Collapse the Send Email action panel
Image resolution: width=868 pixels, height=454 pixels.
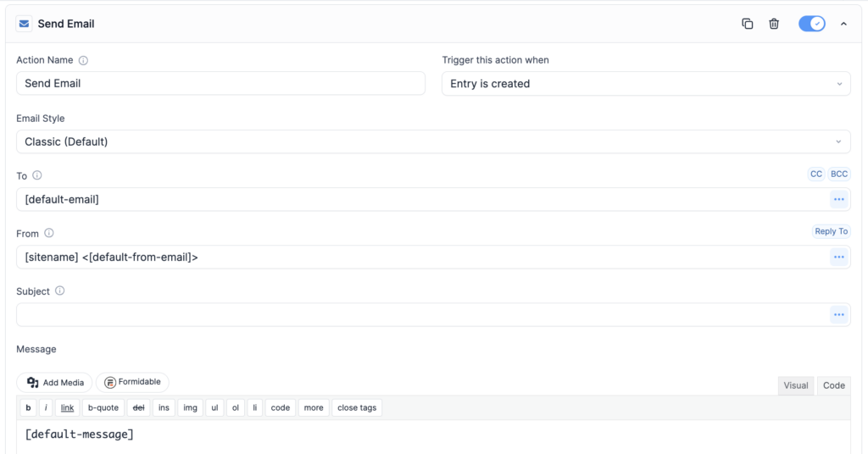[843, 24]
